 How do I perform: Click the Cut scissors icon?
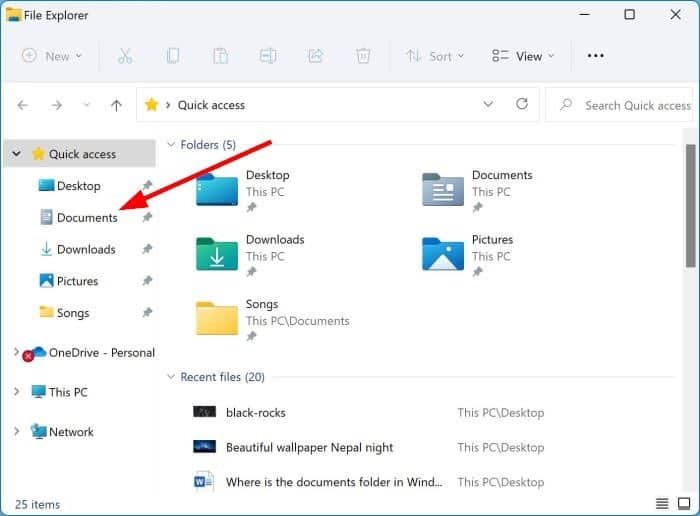point(125,56)
